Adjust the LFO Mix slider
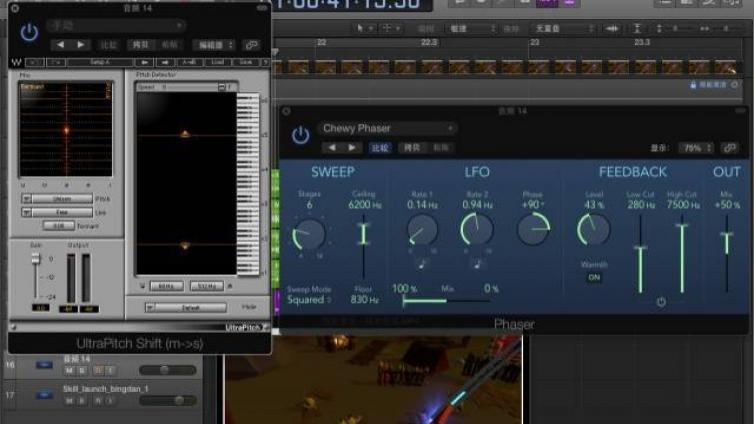754x424 pixels. coord(445,301)
